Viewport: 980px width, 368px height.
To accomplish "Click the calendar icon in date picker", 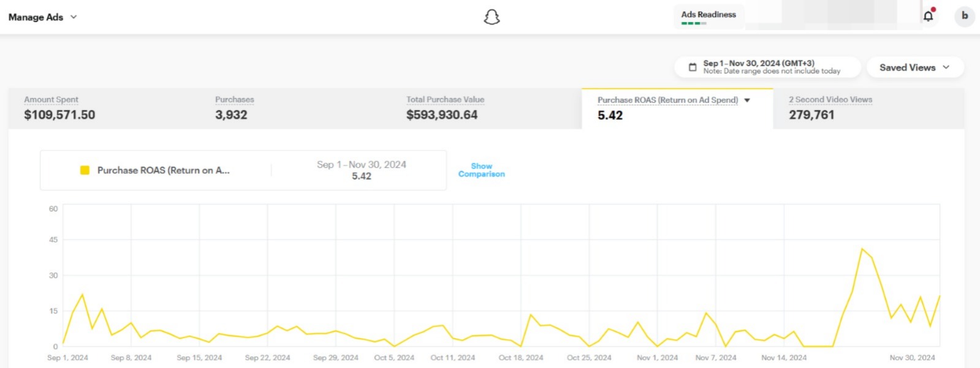I will [x=693, y=67].
